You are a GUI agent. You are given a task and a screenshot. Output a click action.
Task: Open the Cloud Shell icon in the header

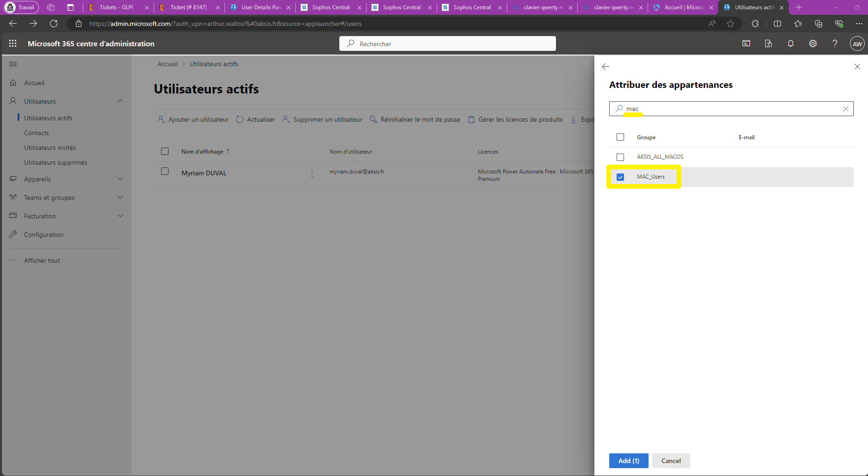(746, 43)
